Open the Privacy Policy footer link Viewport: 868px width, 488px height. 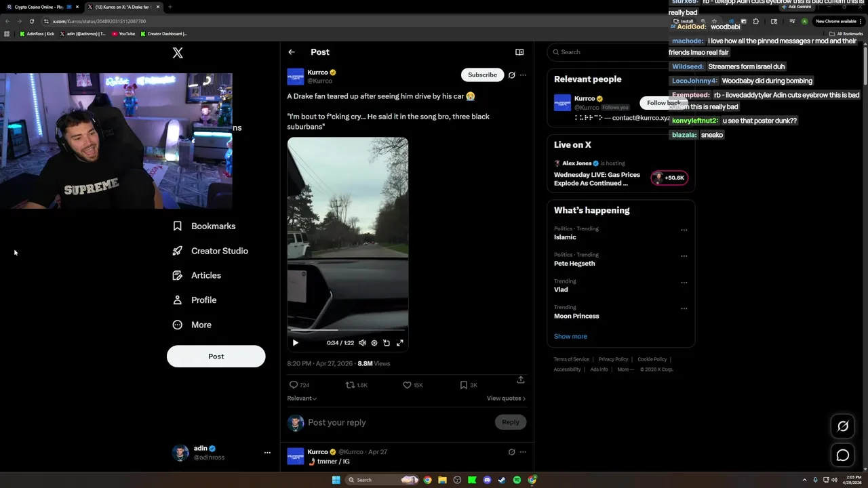(613, 359)
